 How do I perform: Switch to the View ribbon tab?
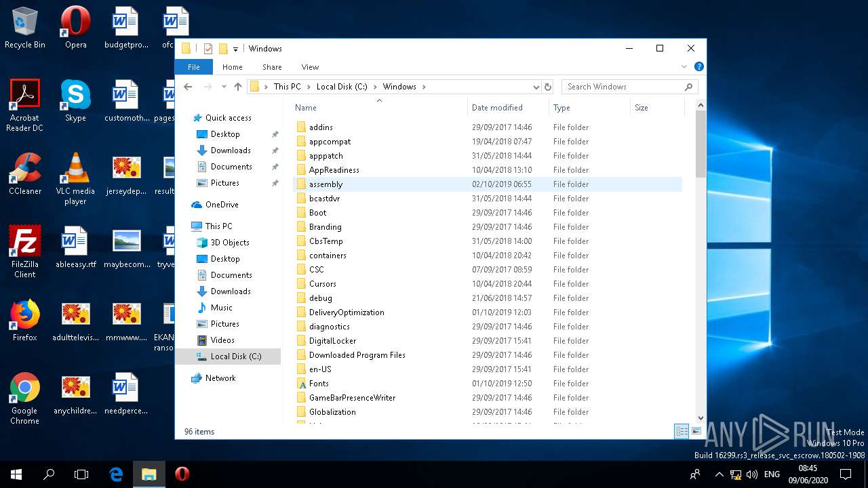click(x=310, y=67)
